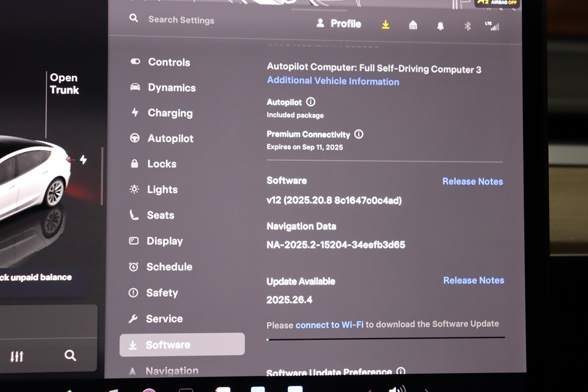Tap the yellow software download icon

386,24
